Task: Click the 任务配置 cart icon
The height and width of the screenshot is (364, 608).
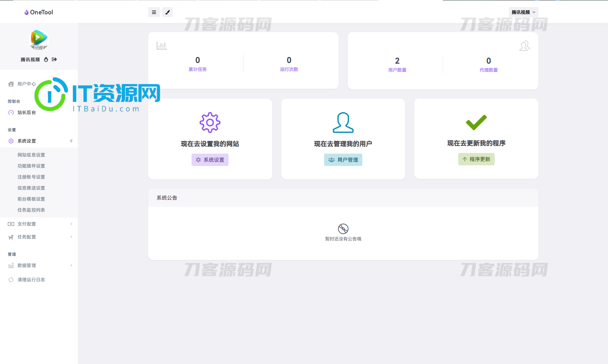Action: point(11,237)
